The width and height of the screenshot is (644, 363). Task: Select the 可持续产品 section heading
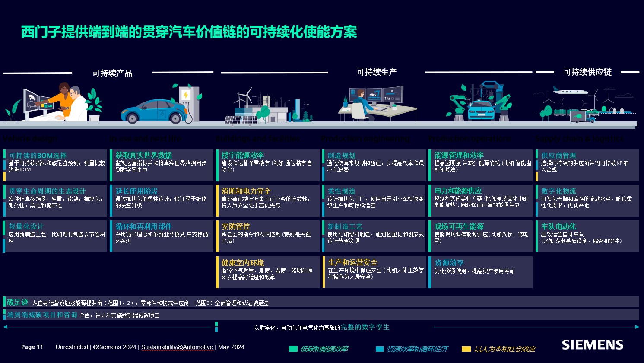112,73
